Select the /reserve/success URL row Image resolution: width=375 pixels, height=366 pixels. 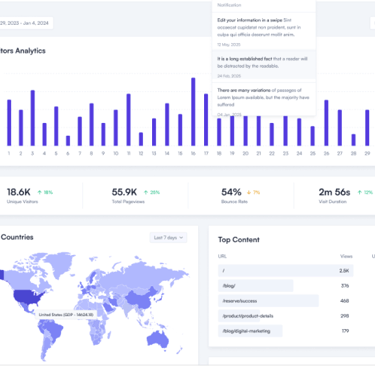[286, 301]
